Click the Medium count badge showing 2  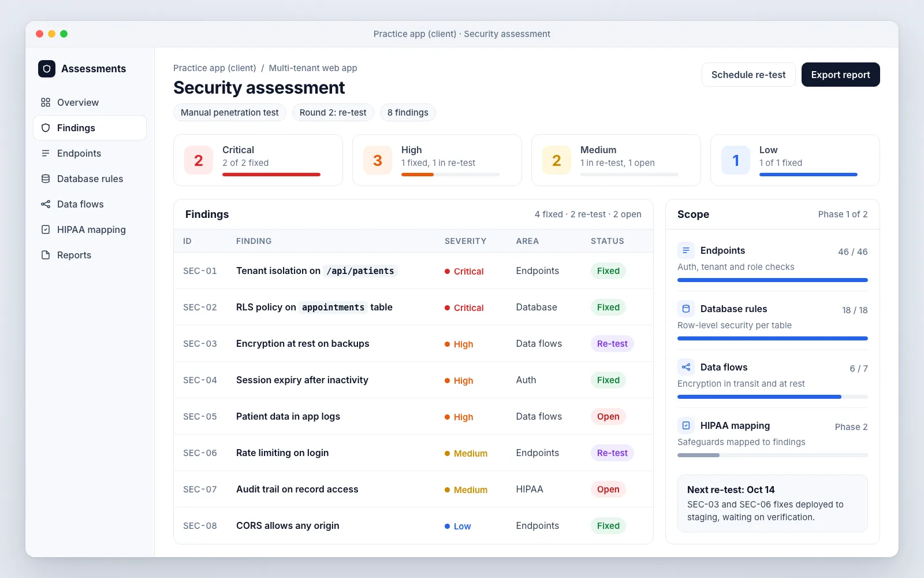tap(557, 160)
